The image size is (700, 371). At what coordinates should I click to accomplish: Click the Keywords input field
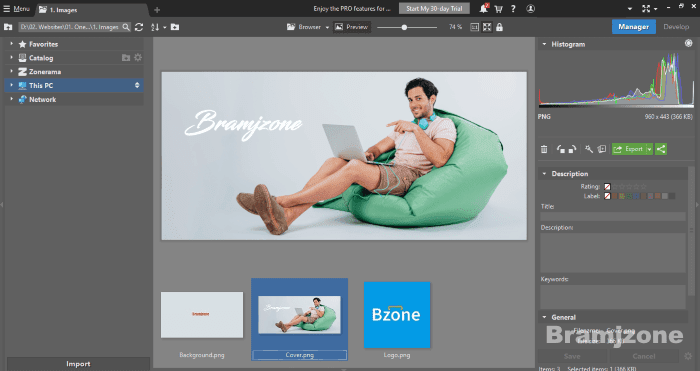(x=612, y=297)
